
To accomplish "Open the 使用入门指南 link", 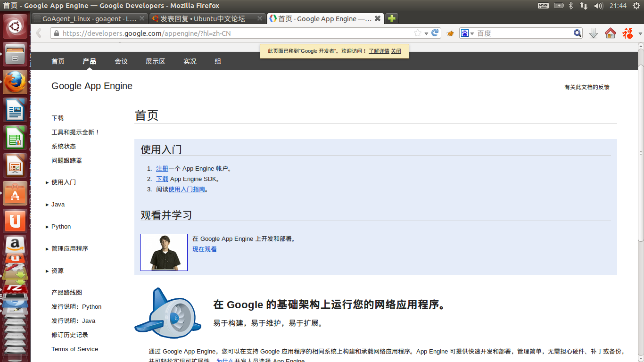I will [187, 189].
